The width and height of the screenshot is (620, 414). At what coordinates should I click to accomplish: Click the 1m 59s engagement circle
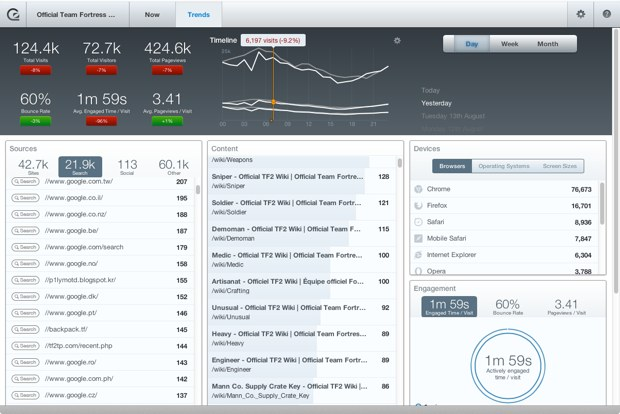(x=508, y=366)
